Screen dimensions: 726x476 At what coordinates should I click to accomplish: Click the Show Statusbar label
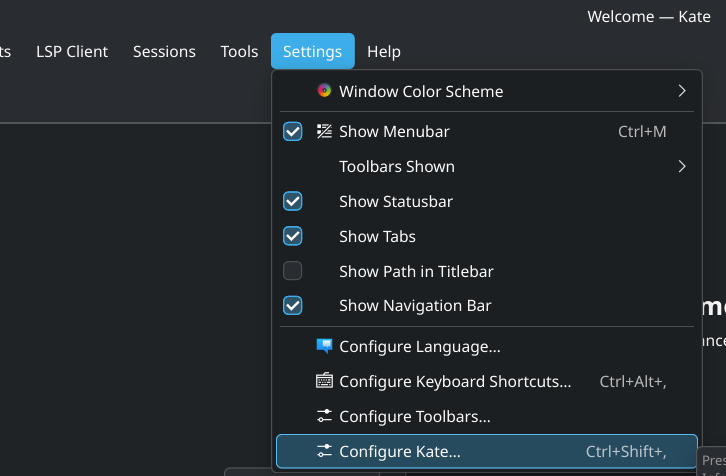396,201
